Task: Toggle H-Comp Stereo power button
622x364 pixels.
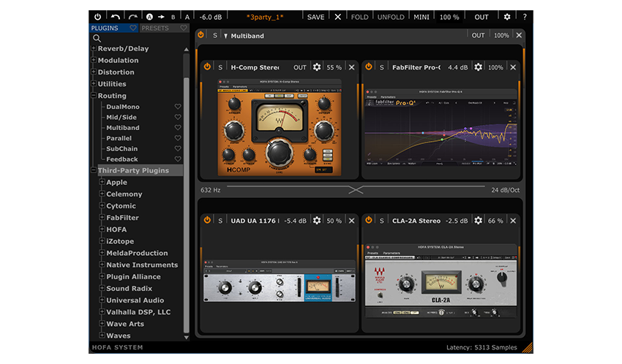Action: (207, 67)
